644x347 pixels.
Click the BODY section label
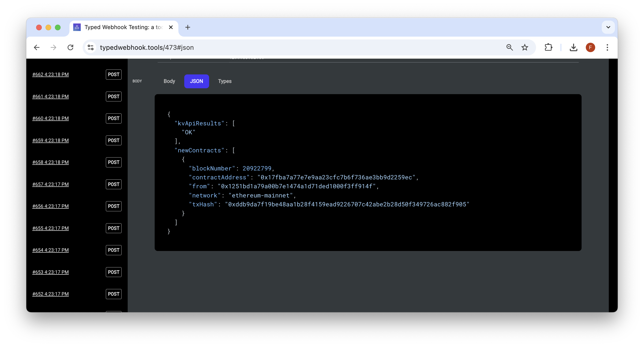(x=137, y=81)
